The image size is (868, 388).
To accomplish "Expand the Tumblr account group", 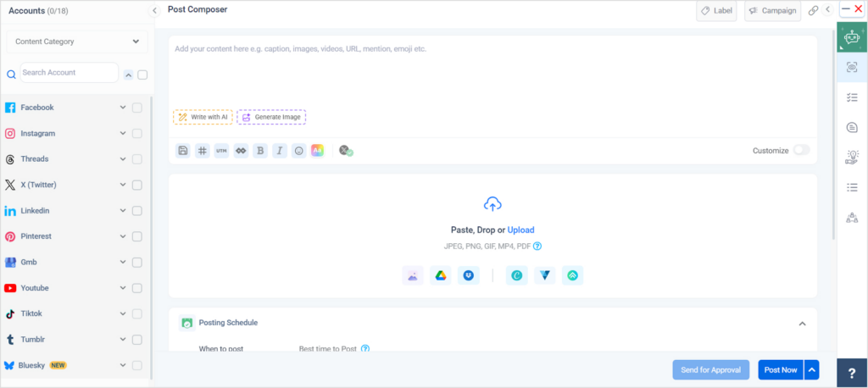I will click(123, 340).
